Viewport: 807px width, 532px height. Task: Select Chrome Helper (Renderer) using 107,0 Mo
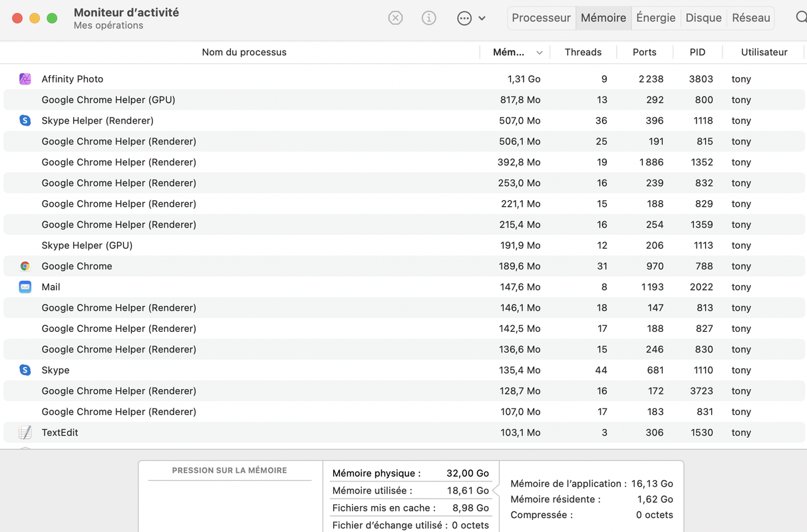[404, 412]
